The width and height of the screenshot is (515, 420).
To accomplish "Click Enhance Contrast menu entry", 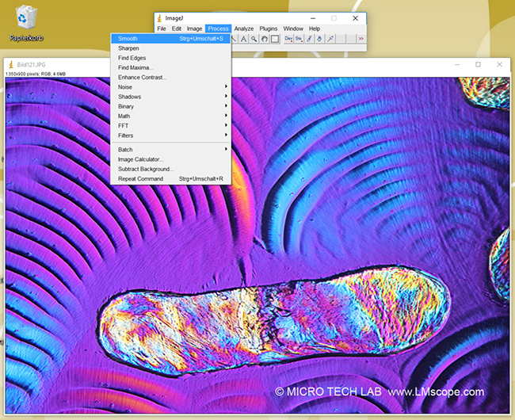I will pyautogui.click(x=142, y=77).
